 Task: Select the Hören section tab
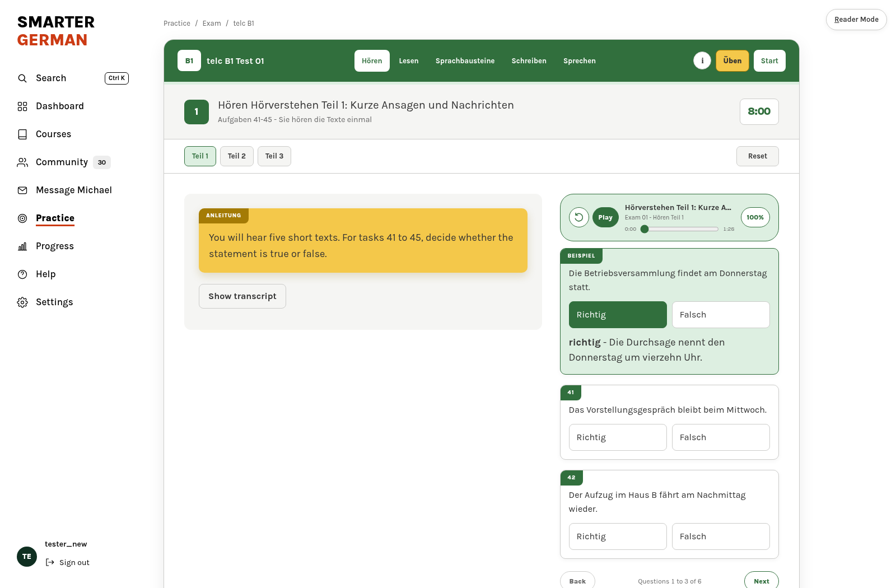tap(372, 60)
